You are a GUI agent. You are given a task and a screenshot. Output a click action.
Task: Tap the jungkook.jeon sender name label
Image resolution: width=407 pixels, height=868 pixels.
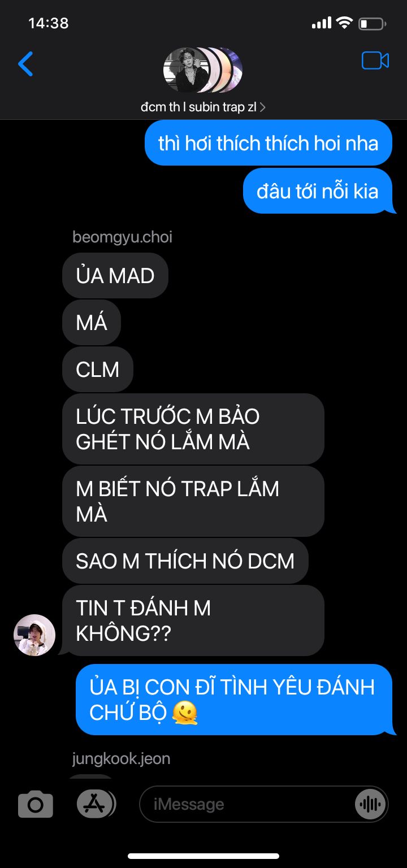122,758
